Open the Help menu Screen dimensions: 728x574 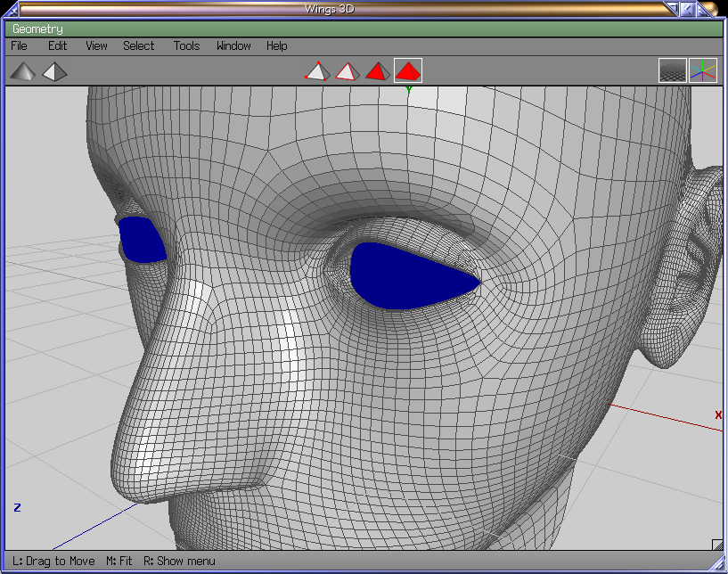277,45
